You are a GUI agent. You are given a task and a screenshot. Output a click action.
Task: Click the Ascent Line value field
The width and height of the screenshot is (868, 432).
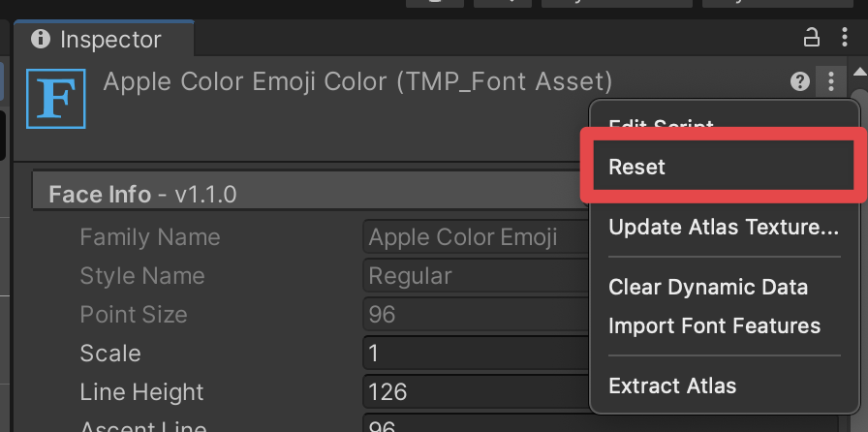pyautogui.click(x=475, y=426)
